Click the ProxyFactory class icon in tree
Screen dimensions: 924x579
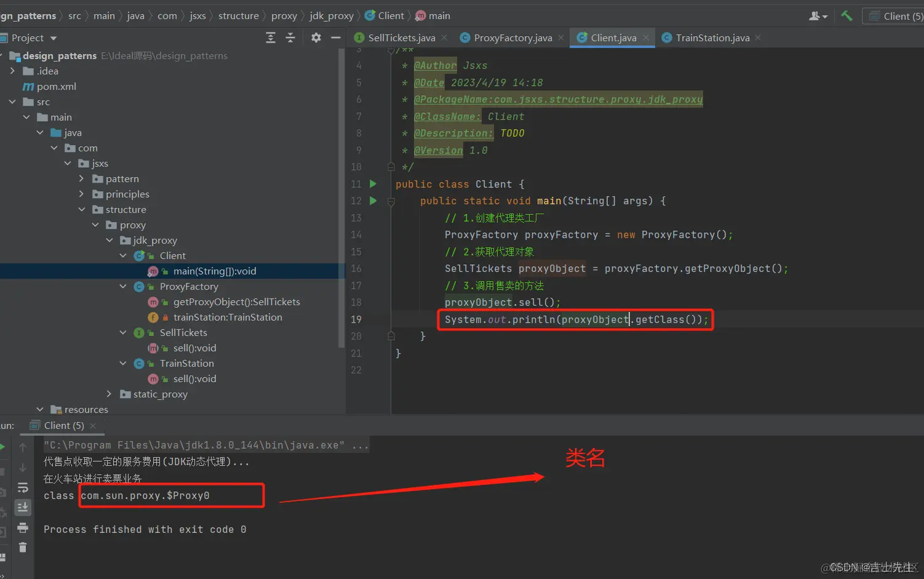point(139,287)
